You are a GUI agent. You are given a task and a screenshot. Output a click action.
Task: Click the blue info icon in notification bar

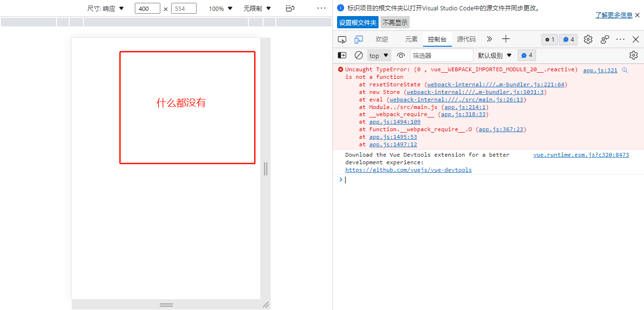click(x=341, y=8)
